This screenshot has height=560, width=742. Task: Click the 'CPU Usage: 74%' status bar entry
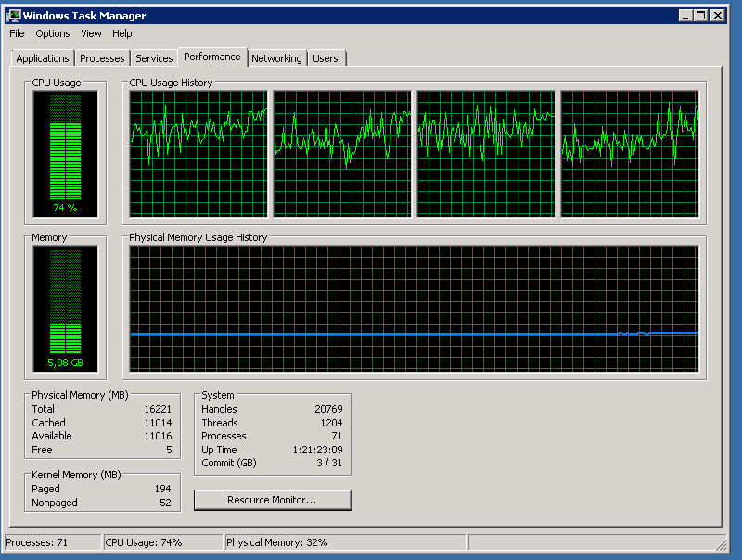click(163, 542)
